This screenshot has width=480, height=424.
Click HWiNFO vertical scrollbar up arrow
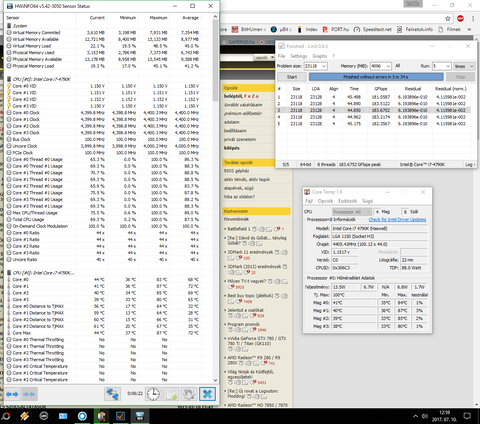point(215,16)
